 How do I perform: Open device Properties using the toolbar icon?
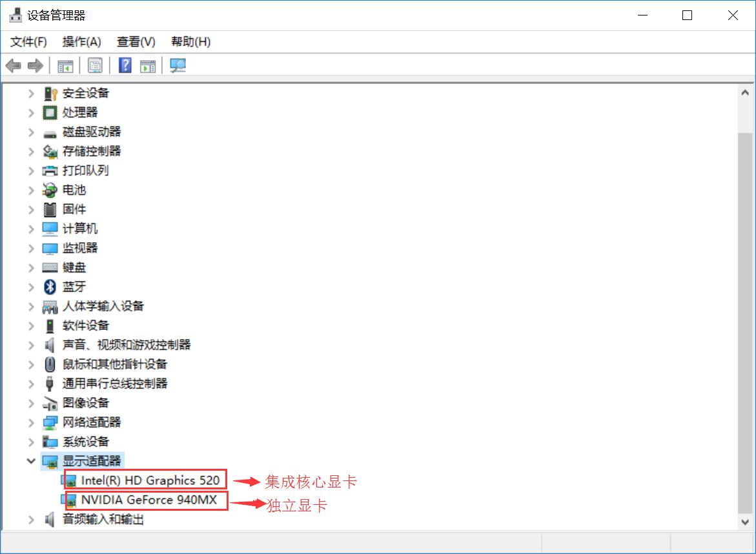[95, 65]
